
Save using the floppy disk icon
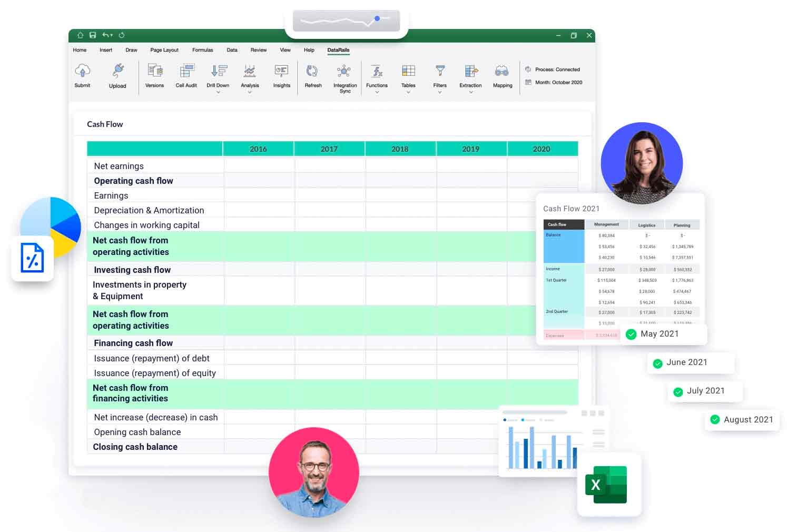click(93, 35)
